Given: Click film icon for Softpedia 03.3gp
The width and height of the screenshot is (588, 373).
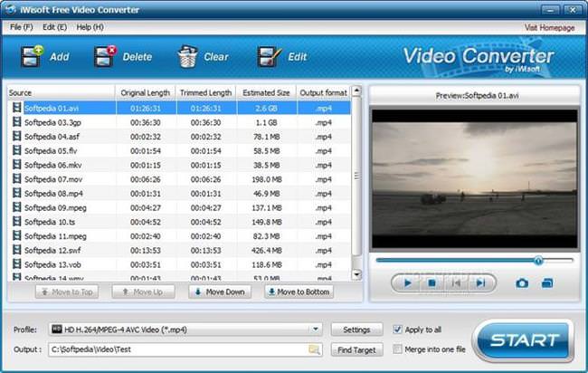Looking at the screenshot, I should point(16,122).
